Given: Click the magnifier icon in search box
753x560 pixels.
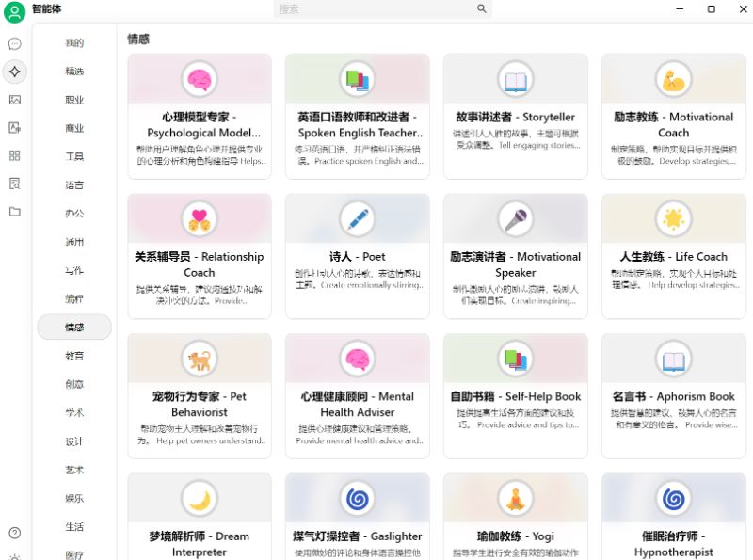Looking at the screenshot, I should click(x=482, y=9).
